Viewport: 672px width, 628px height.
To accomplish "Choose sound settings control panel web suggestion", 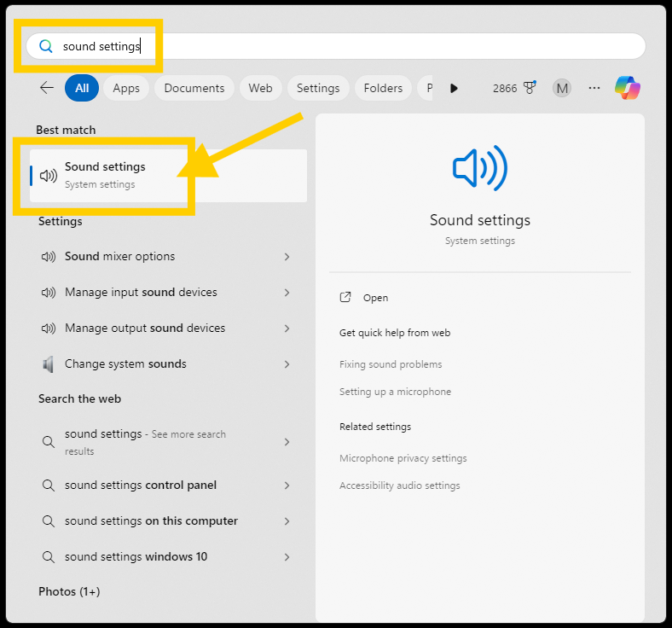I will click(141, 486).
